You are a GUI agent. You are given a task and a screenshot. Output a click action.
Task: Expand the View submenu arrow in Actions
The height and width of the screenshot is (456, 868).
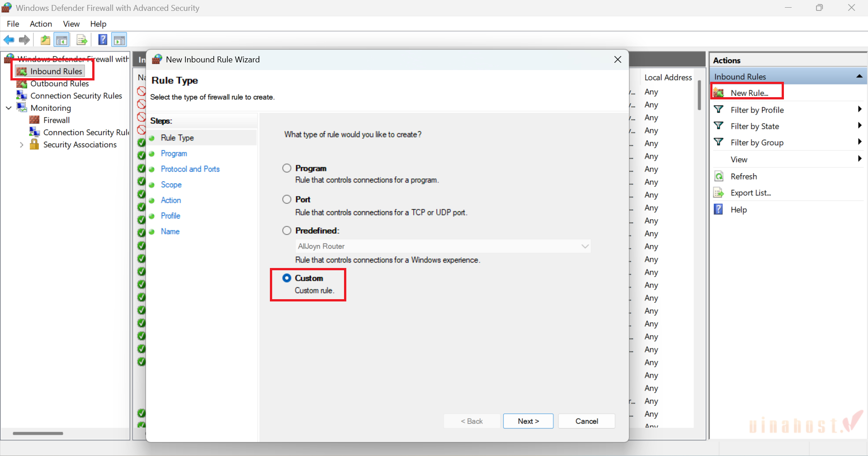(859, 159)
